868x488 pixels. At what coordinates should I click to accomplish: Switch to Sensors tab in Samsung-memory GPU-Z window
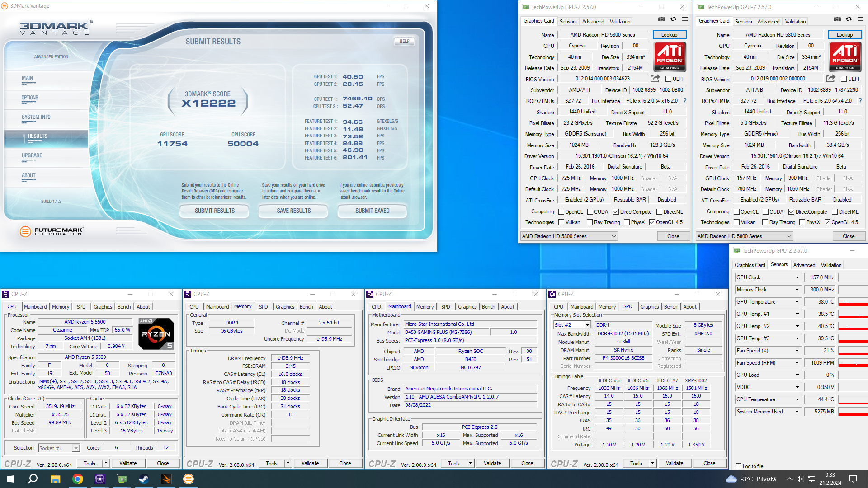[x=568, y=21]
